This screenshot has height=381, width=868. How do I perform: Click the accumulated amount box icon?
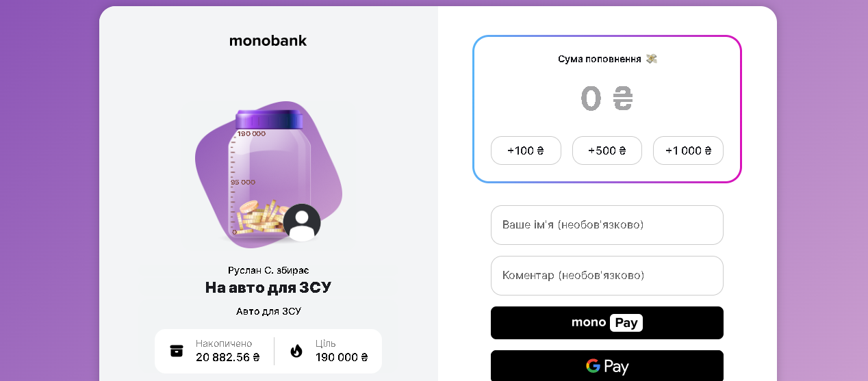(x=177, y=351)
